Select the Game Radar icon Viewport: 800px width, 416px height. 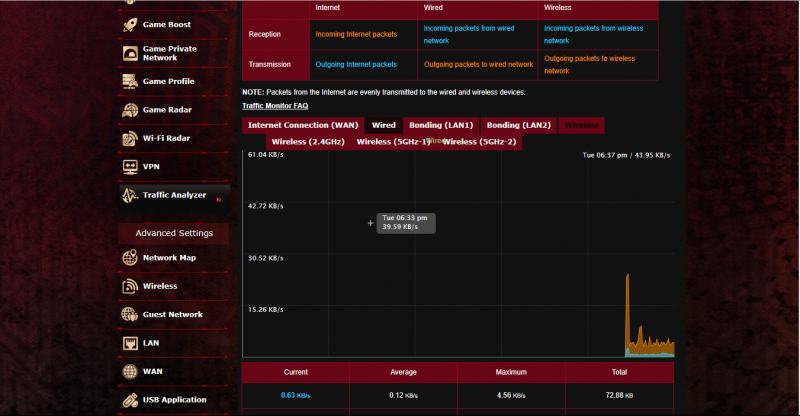tap(131, 110)
